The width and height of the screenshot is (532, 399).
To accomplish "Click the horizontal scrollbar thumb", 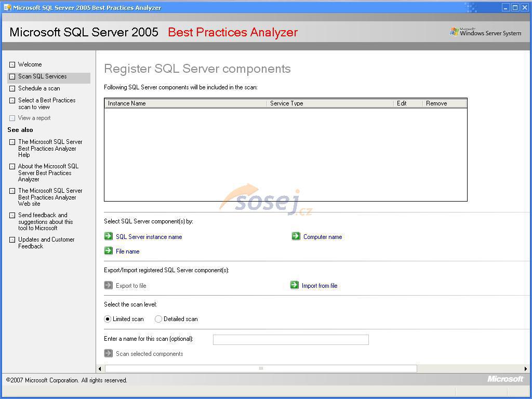I will 261,368.
